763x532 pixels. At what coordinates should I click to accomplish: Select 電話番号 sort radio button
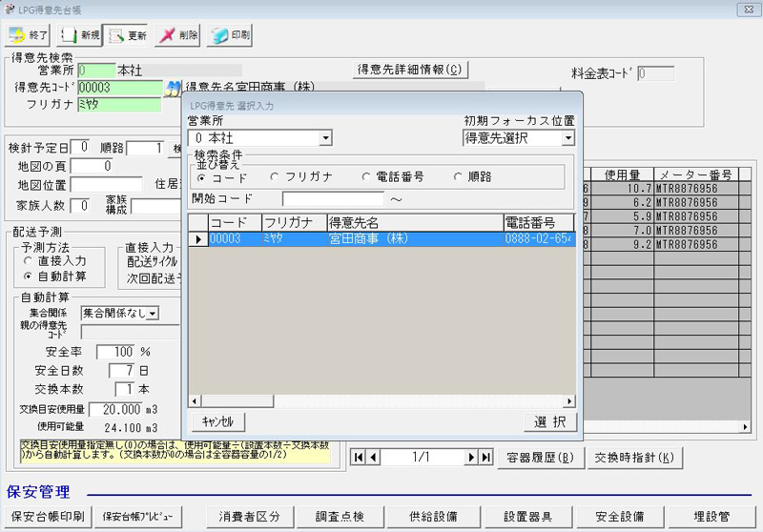(x=367, y=176)
